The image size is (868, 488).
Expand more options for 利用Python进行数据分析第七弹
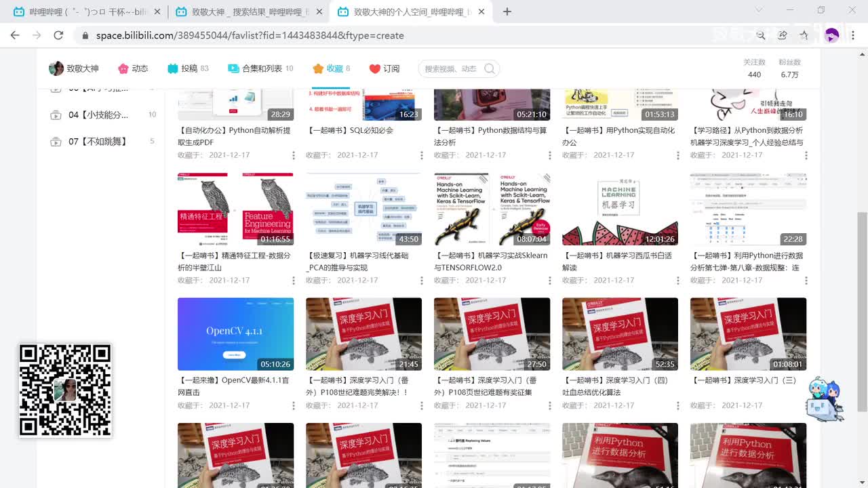(x=806, y=281)
